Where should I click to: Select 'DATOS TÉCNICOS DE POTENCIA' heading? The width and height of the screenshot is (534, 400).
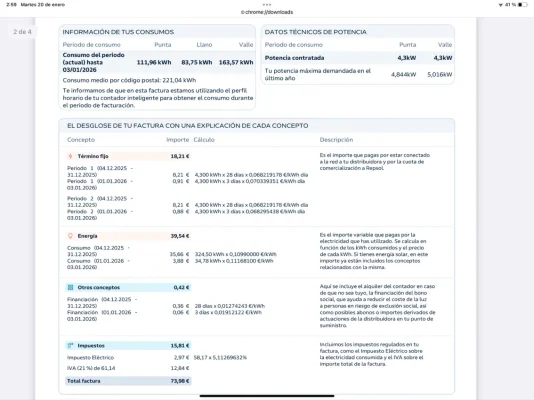tap(316, 32)
